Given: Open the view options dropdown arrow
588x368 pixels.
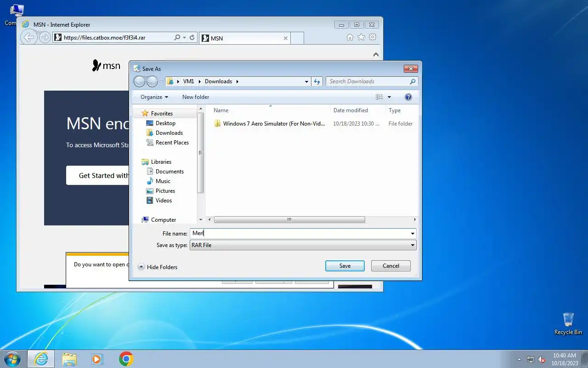Looking at the screenshot, I should point(389,97).
